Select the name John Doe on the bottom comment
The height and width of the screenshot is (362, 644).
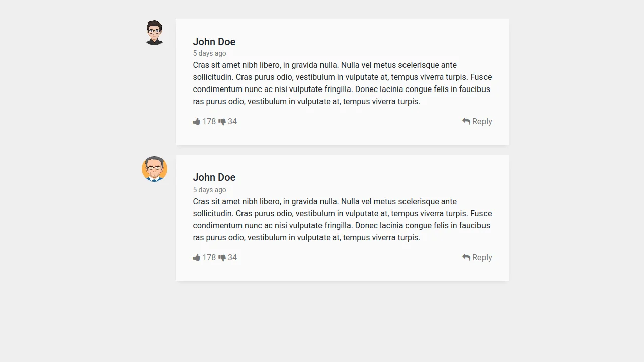tap(214, 177)
